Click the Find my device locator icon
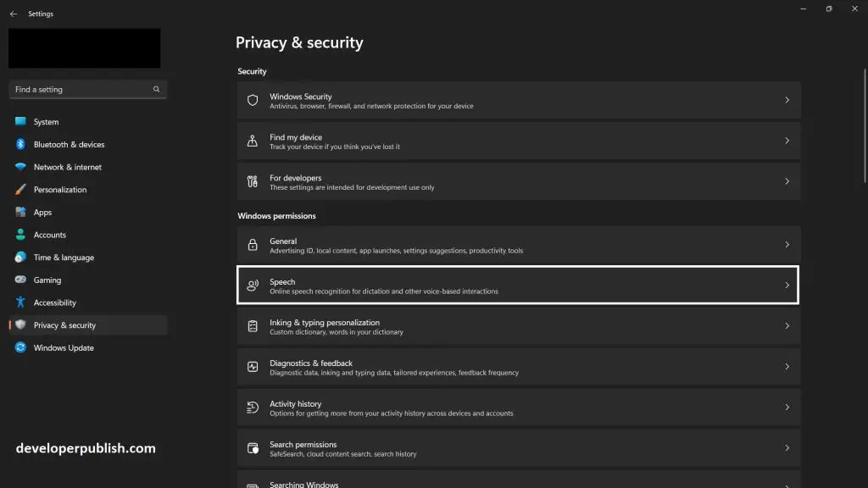 point(253,141)
